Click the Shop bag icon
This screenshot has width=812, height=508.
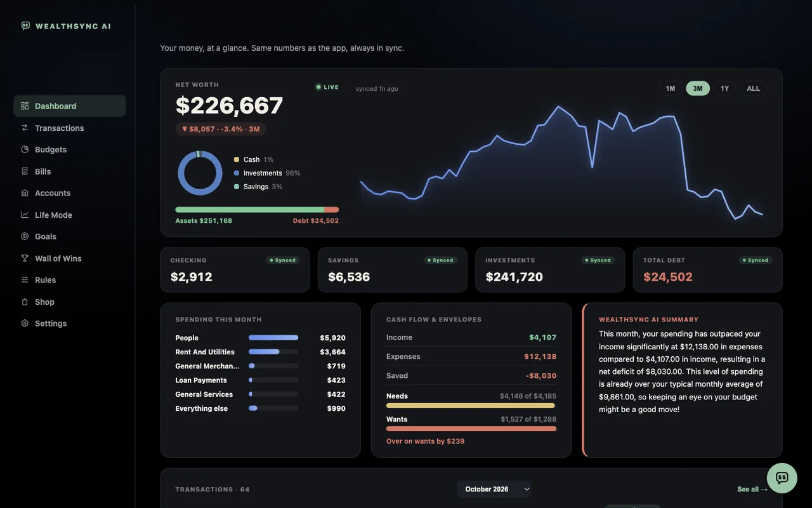click(x=25, y=302)
